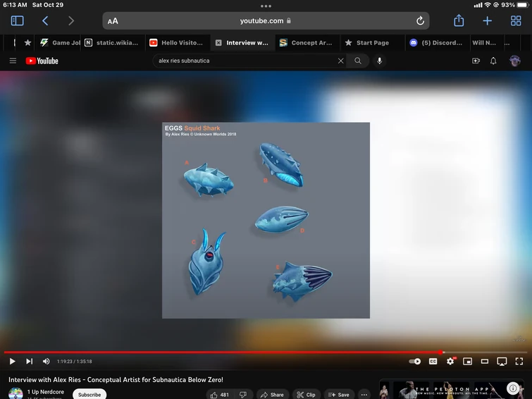Switch to the Will N... tab
Image resolution: width=532 pixels, height=399 pixels.
click(484, 42)
